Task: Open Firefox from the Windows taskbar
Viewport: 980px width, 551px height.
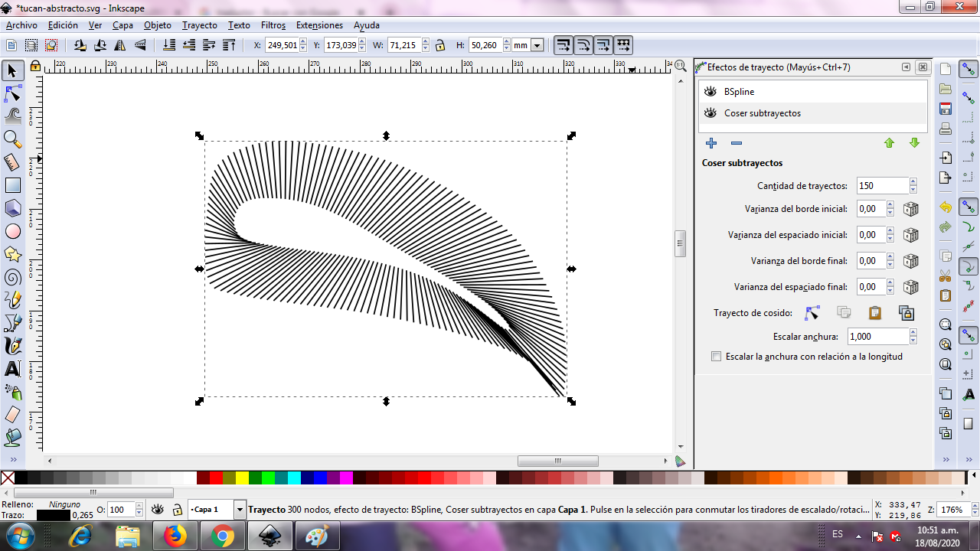Action: pyautogui.click(x=175, y=536)
